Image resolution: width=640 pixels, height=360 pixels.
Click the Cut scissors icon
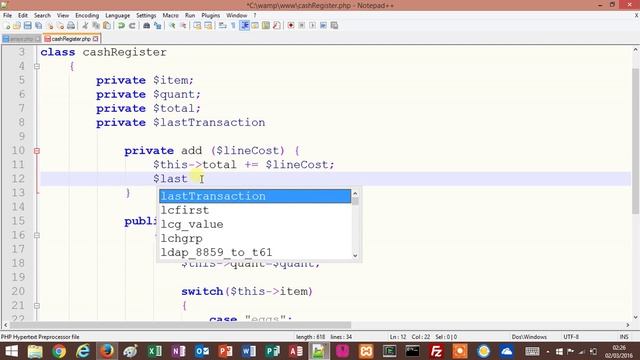(85, 25)
